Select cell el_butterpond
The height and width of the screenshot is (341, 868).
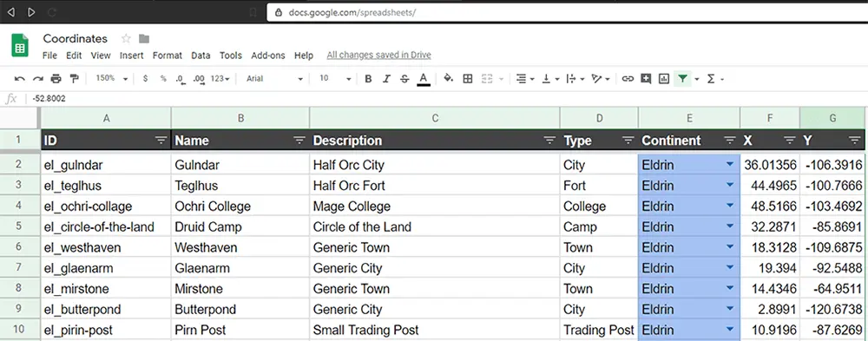(x=106, y=309)
